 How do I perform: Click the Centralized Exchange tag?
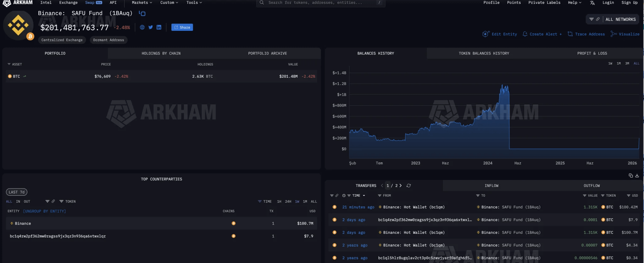62,40
